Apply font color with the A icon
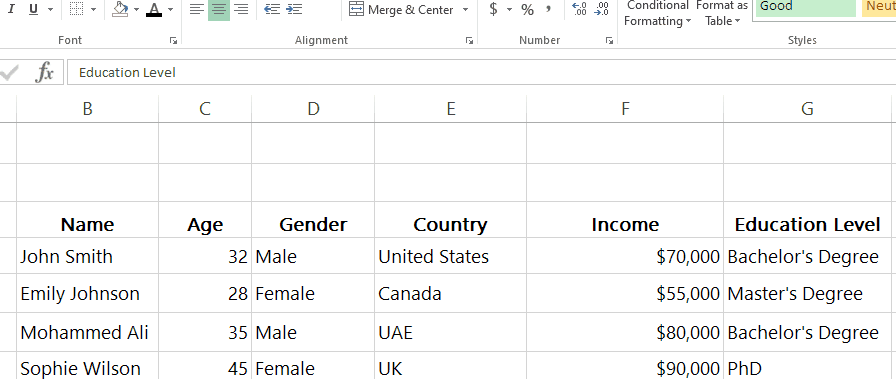The width and height of the screenshot is (896, 379). click(x=154, y=9)
